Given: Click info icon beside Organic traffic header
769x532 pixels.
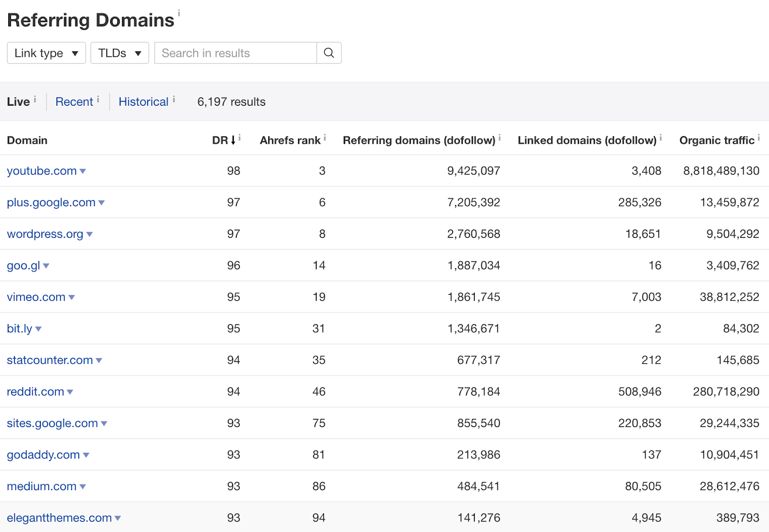Looking at the screenshot, I should 759,138.
